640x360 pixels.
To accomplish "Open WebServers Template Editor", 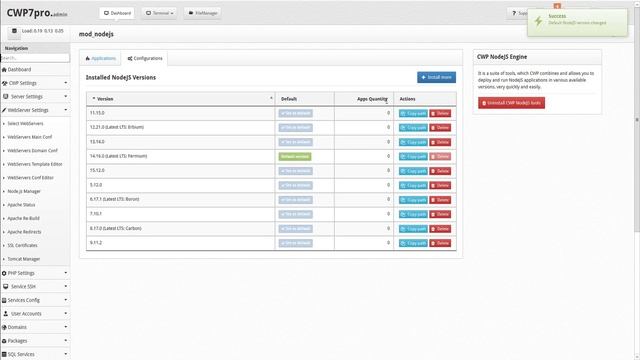I will point(35,164).
